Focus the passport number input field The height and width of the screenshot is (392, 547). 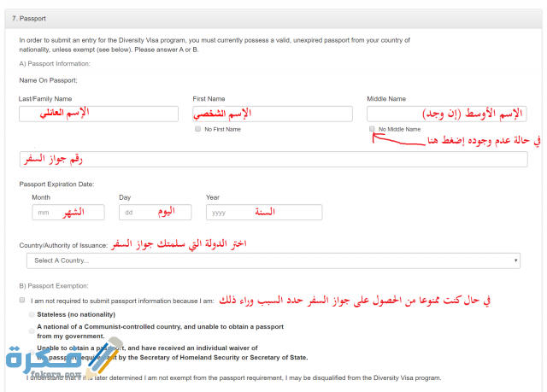273,159
